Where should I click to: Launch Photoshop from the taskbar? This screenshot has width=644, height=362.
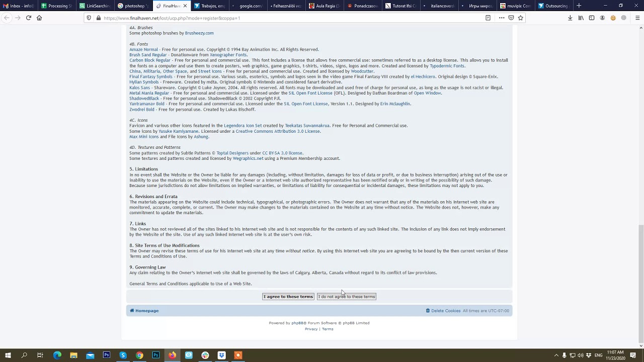pos(106,355)
